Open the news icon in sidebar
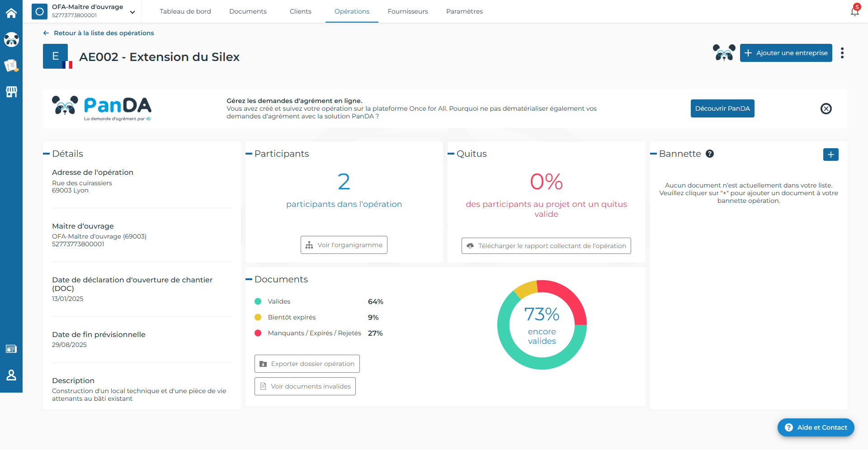Image resolution: width=868 pixels, height=450 pixels. [11, 349]
